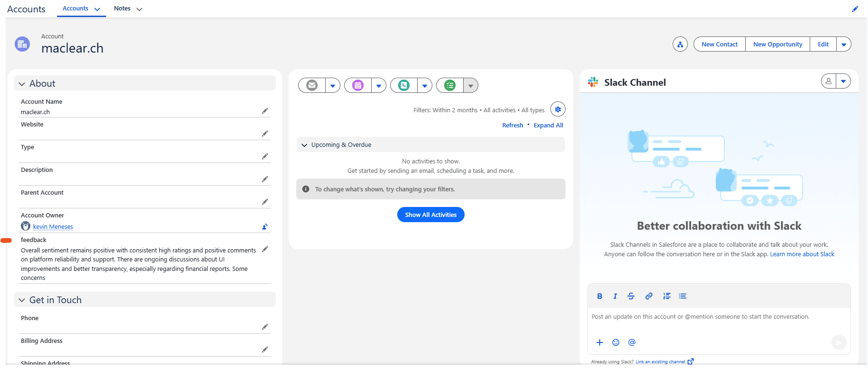Open the emoji picker in Slack composer
Viewport: 868px width, 368px height.
(x=616, y=342)
